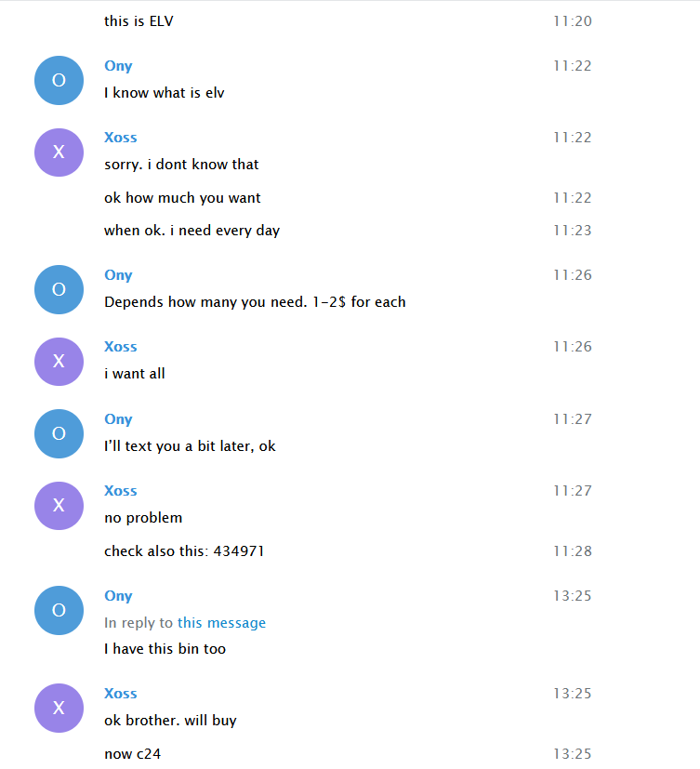Click the 11:20 timestamp of "this is ELV"
Screen dimensions: 700x769
[x=572, y=21]
